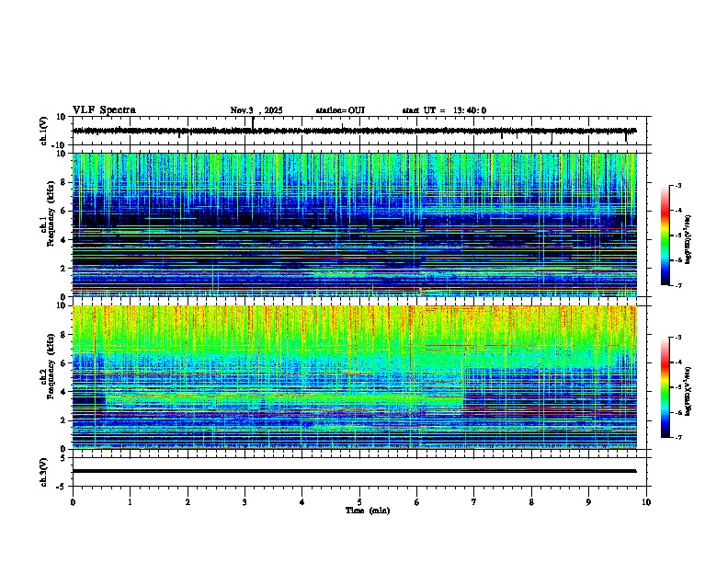Viewport: 728px width, 563px height.
Task: Click inside the ch.1 spectrogram panel
Action: 355,224
